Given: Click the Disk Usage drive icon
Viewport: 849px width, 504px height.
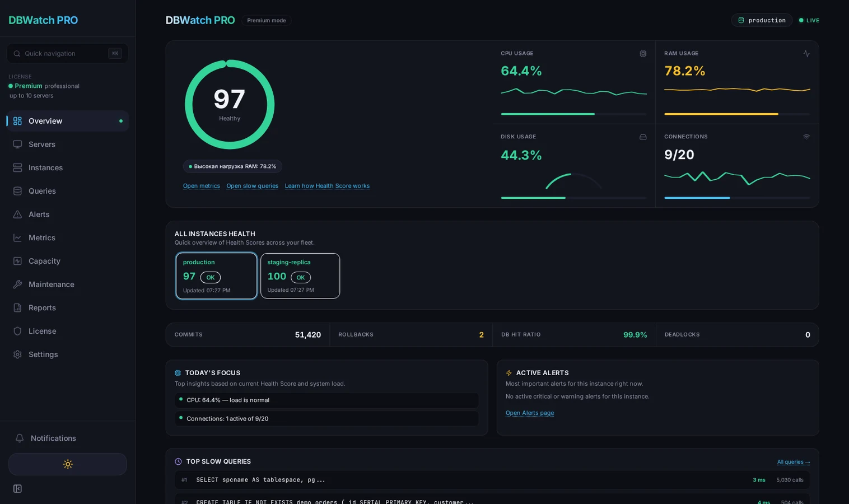Looking at the screenshot, I should pyautogui.click(x=642, y=137).
